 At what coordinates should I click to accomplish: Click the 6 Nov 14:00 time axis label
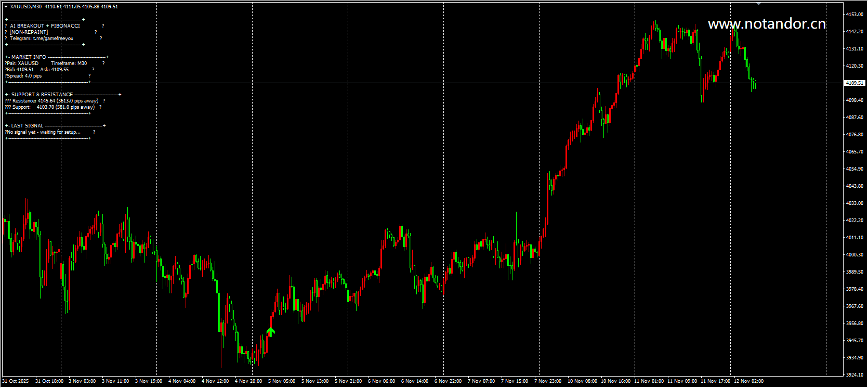[415, 381]
